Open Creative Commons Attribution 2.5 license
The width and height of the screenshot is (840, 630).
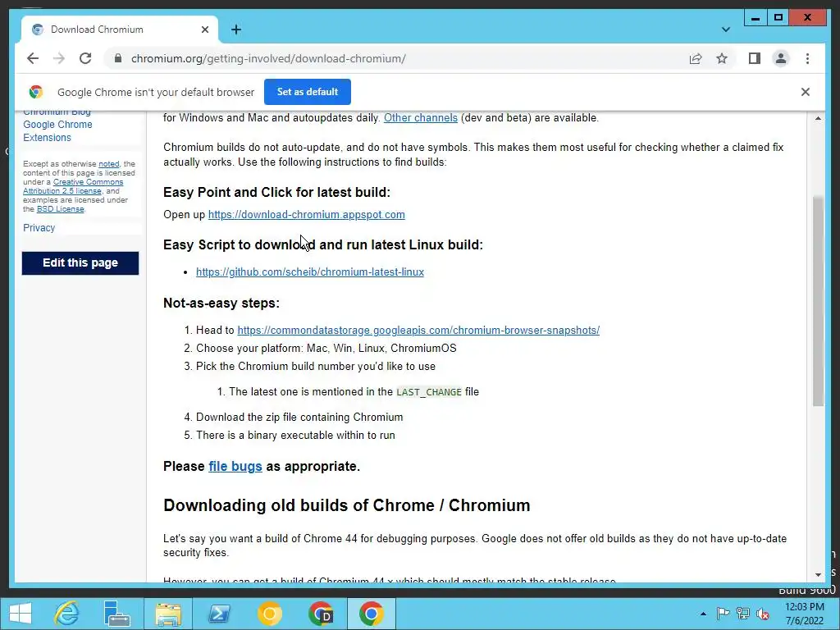73,186
